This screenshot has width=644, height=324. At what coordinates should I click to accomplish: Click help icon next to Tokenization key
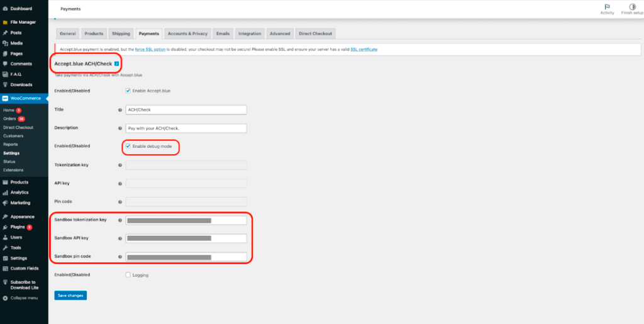pyautogui.click(x=120, y=165)
